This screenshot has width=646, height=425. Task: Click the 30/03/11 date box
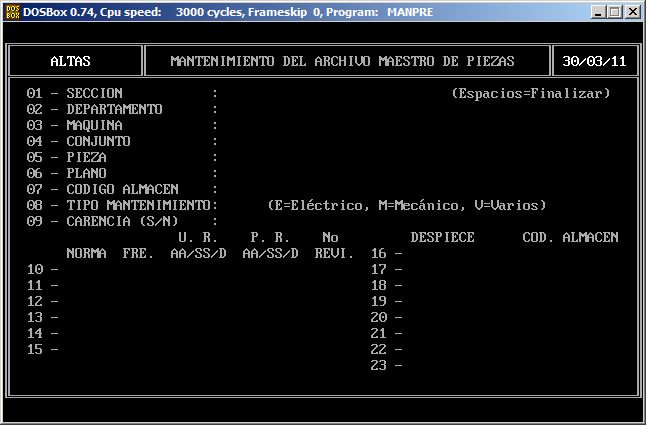pyautogui.click(x=594, y=61)
